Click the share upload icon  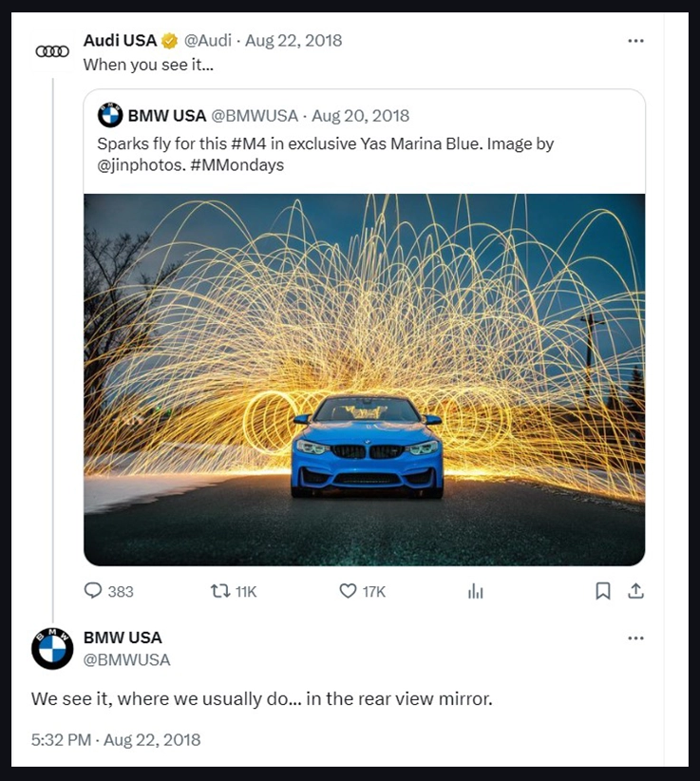click(x=635, y=591)
